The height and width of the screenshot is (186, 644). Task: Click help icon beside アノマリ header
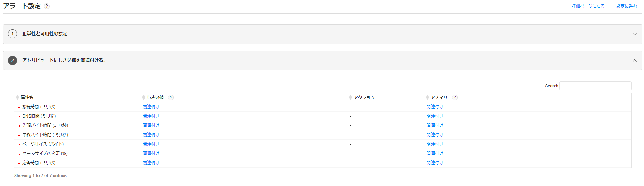pyautogui.click(x=455, y=97)
